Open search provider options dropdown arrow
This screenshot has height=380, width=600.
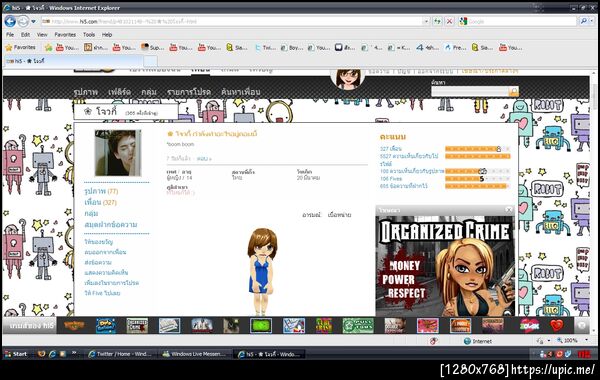[x=592, y=21]
